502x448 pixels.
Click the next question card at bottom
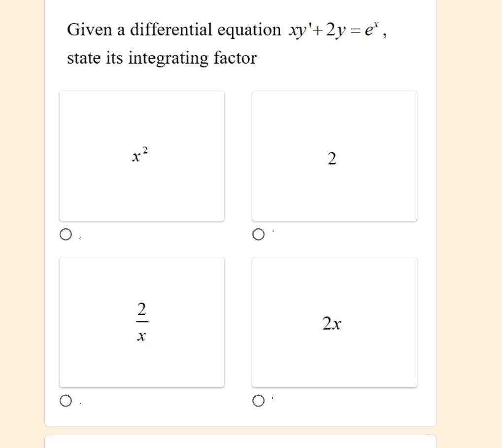(240, 442)
